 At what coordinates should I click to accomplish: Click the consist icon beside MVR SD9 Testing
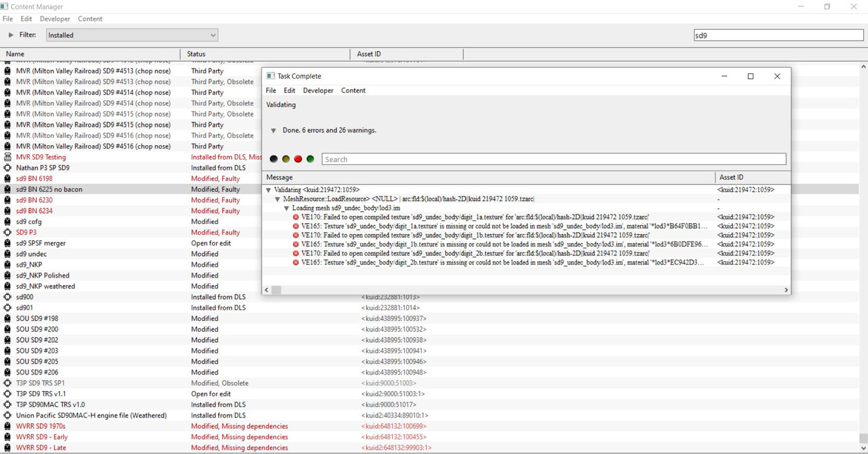point(7,157)
